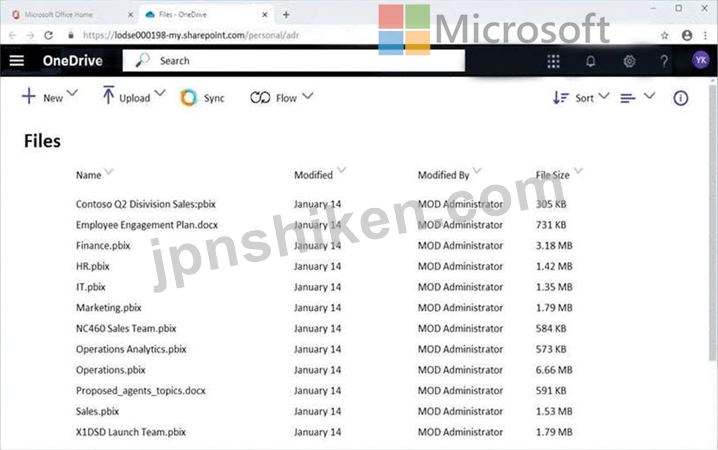Click the Upload arrow icon
This screenshot has width=718, height=450.
[108, 95]
